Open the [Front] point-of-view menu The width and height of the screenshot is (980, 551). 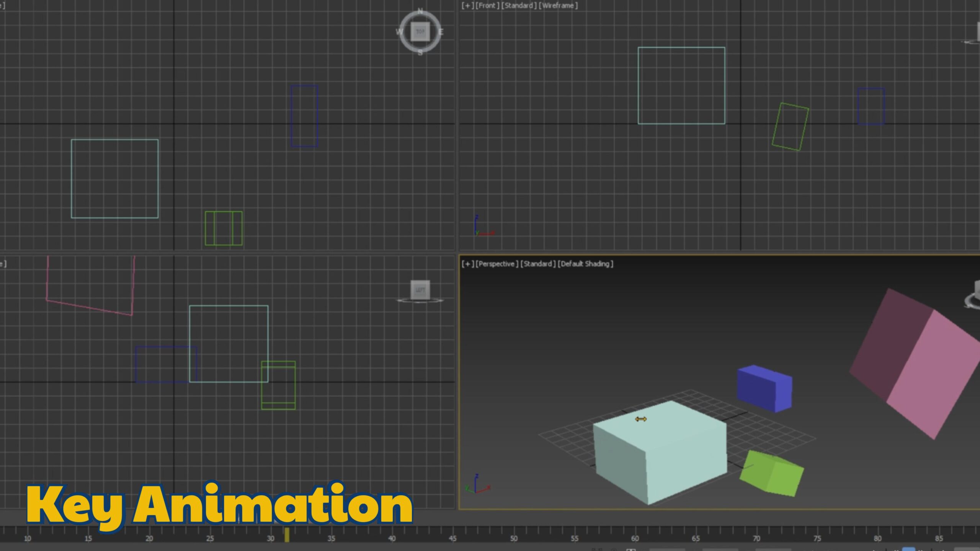(x=487, y=6)
